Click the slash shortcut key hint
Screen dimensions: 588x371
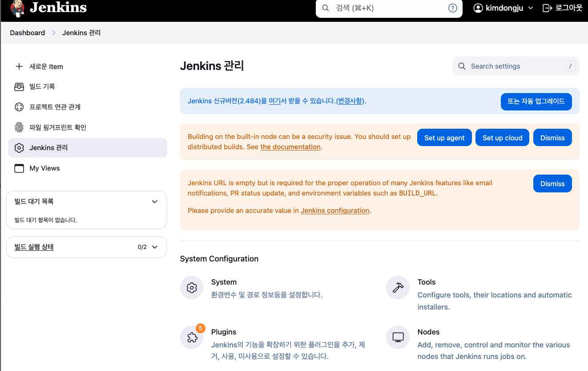(570, 66)
